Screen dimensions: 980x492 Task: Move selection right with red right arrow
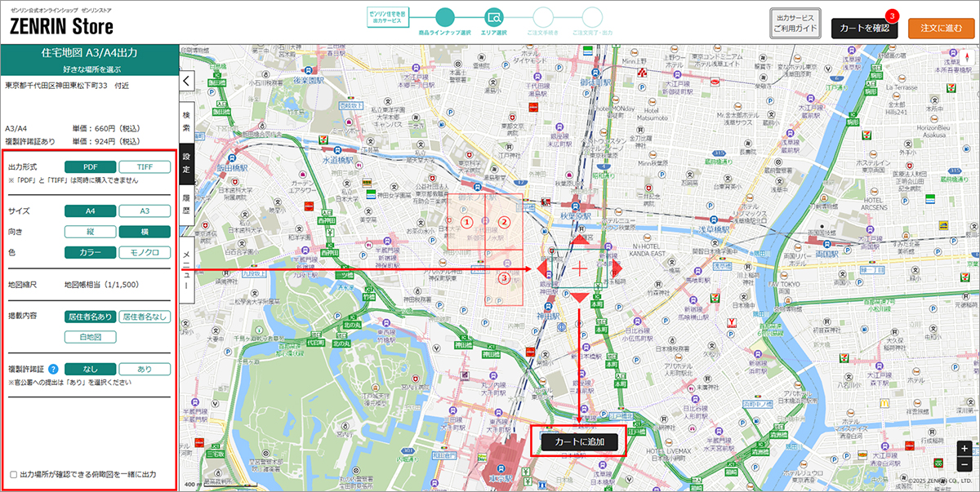pos(617,268)
